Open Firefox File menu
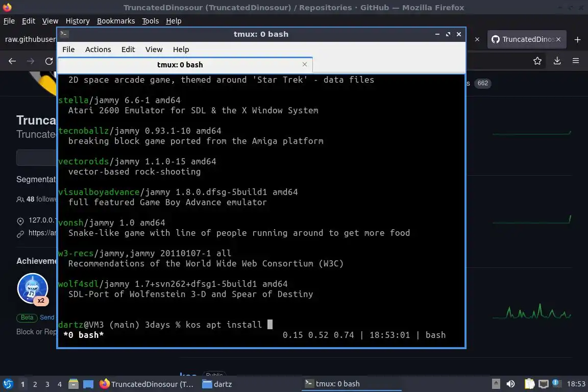 [x=9, y=21]
